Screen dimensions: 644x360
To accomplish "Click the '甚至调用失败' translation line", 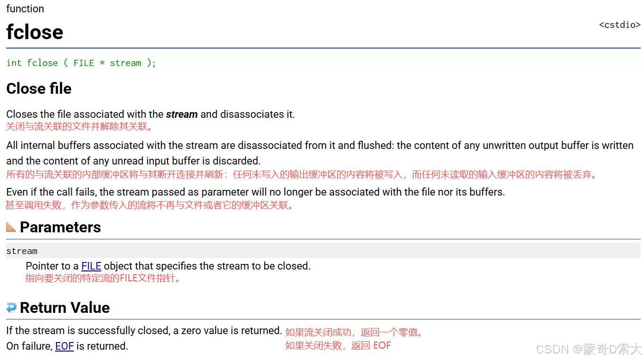I will click(149, 205).
